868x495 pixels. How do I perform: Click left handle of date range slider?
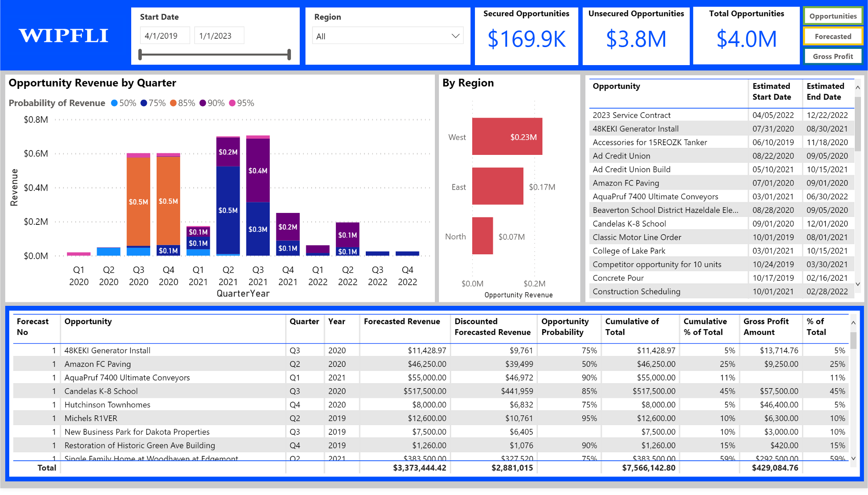coord(140,55)
